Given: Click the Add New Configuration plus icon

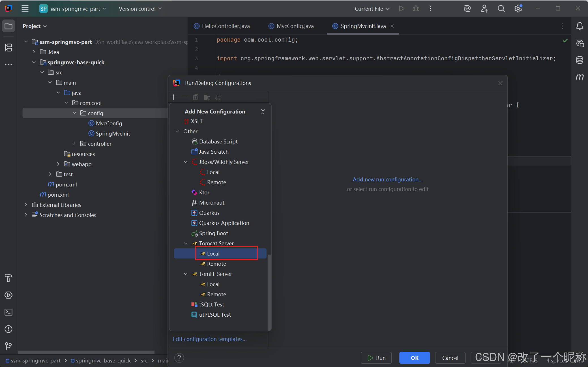Looking at the screenshot, I should click(173, 97).
